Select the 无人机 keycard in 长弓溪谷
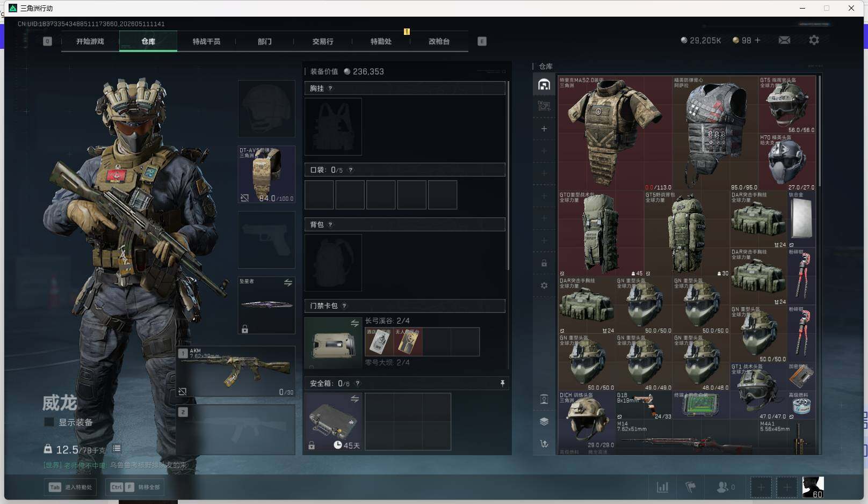This screenshot has width=868, height=504. pos(408,342)
